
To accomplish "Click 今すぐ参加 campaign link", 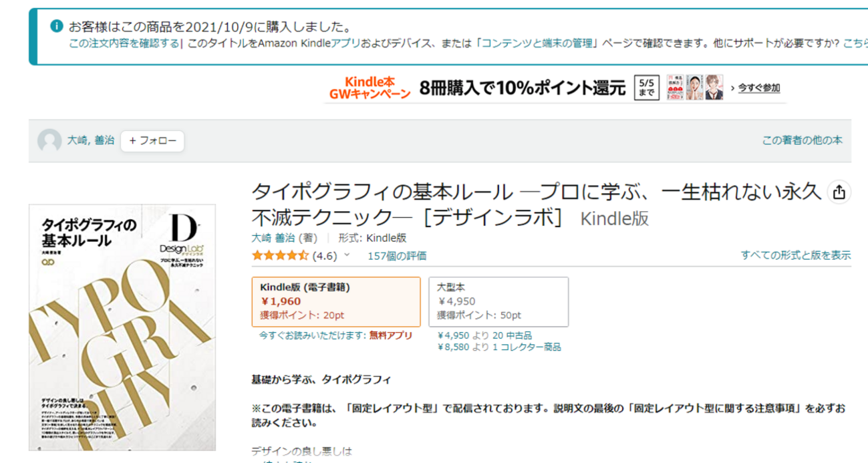I will pos(758,88).
